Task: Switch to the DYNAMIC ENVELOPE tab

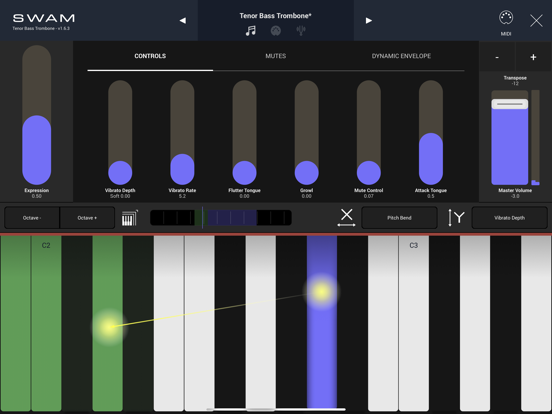Action: tap(401, 56)
